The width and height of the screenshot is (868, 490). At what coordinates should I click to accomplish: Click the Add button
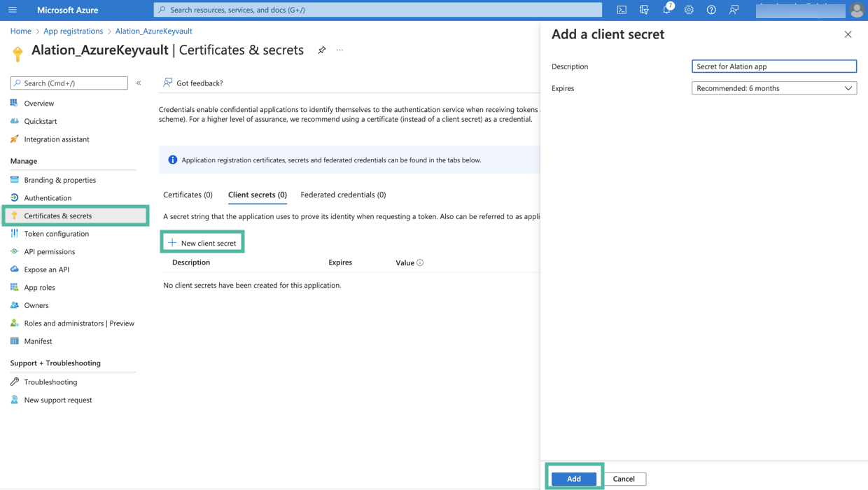(574, 479)
